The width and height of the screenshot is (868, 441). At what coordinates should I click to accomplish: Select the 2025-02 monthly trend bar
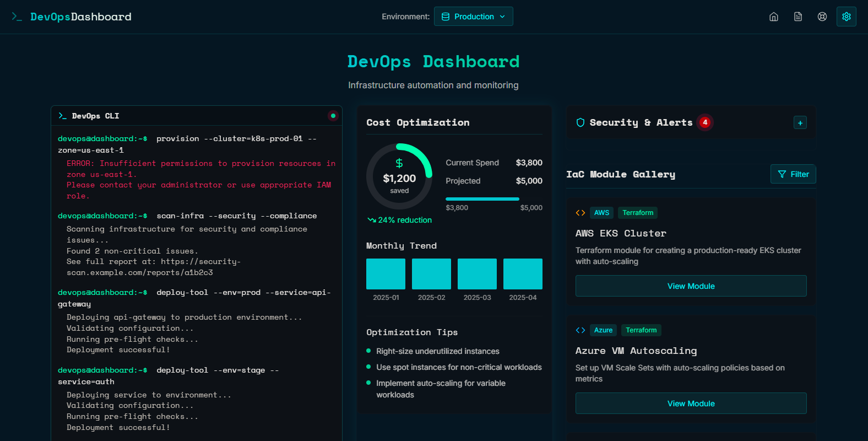point(431,274)
